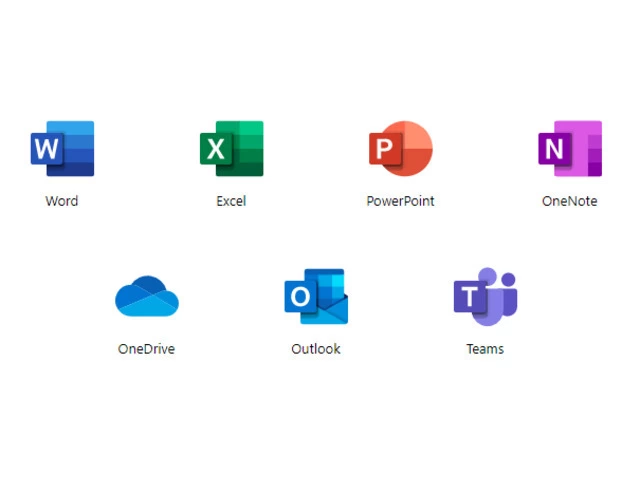Open the OneDrive cloud icon
Viewport: 640px width, 480px height.
146,296
